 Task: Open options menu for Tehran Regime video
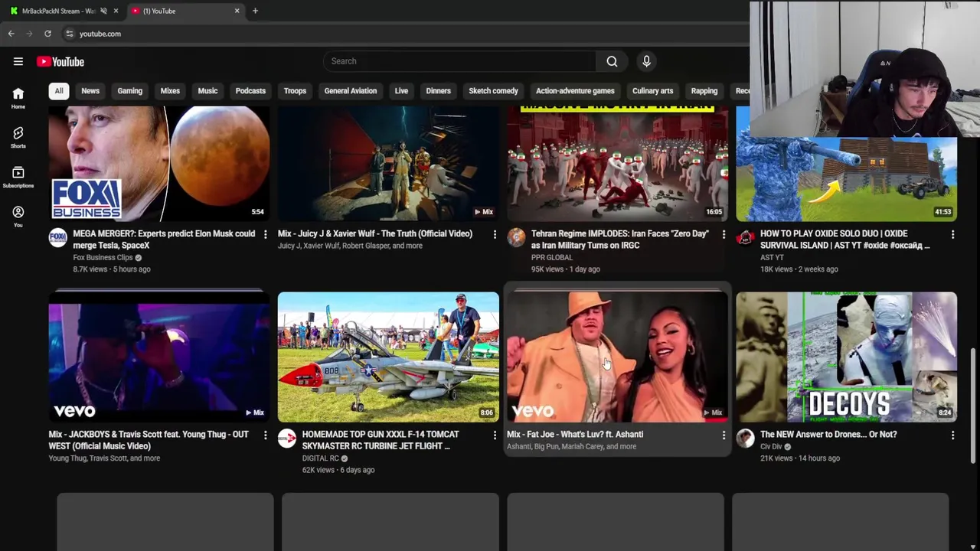point(724,234)
